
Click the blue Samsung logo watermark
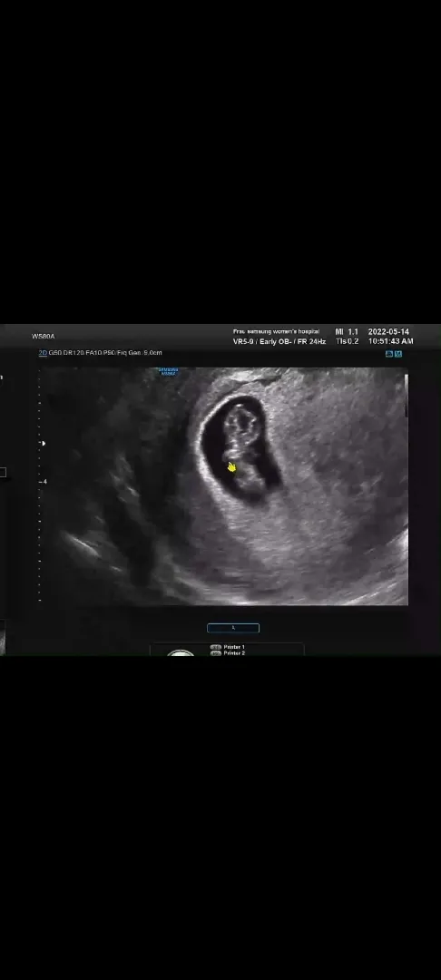click(168, 371)
